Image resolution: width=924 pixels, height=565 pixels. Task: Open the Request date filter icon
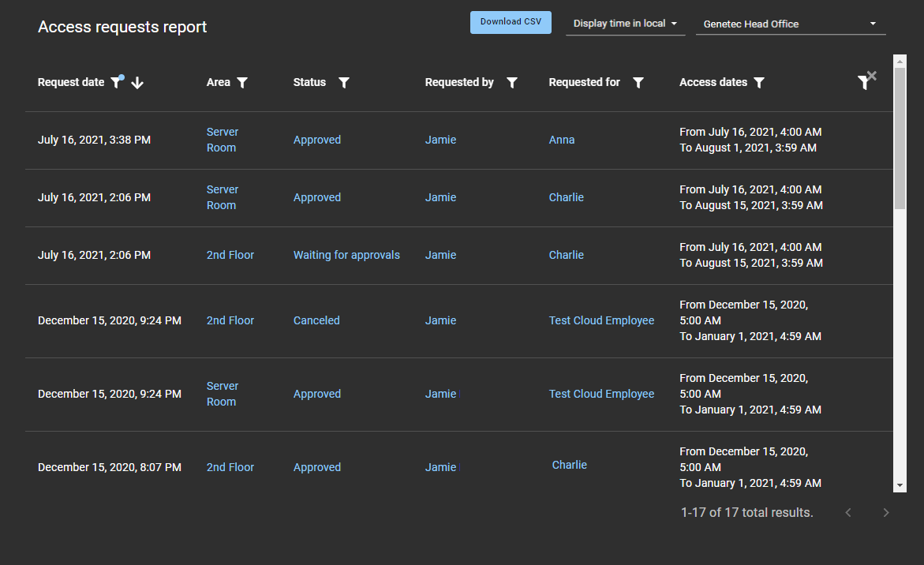[116, 82]
